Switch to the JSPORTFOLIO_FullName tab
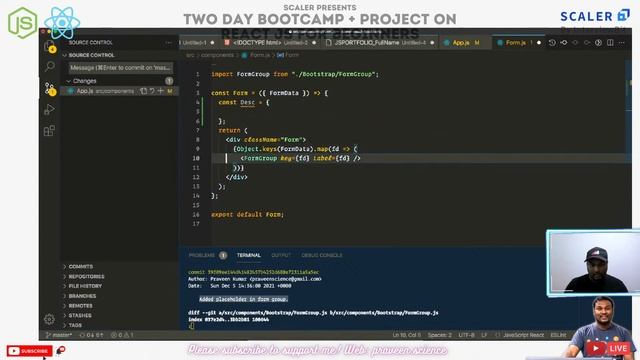The height and width of the screenshot is (360, 640). 380,42
